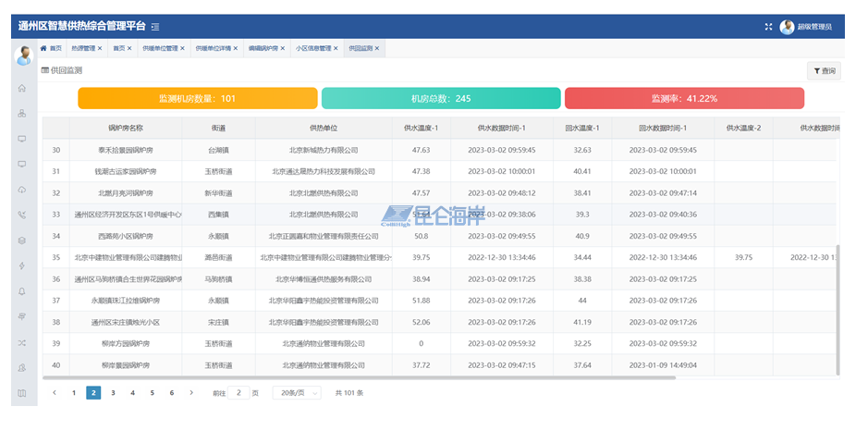
Task: Click the 查询 filter button
Action: (824, 70)
